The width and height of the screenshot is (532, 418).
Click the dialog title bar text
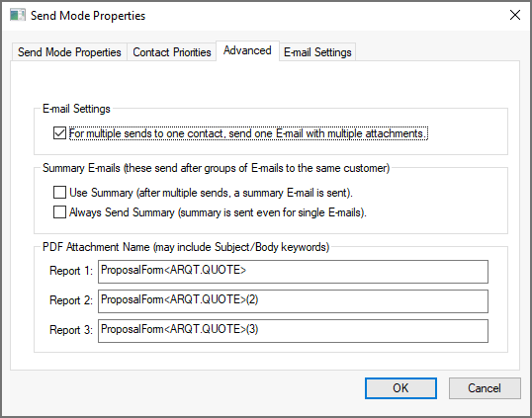click(x=88, y=16)
